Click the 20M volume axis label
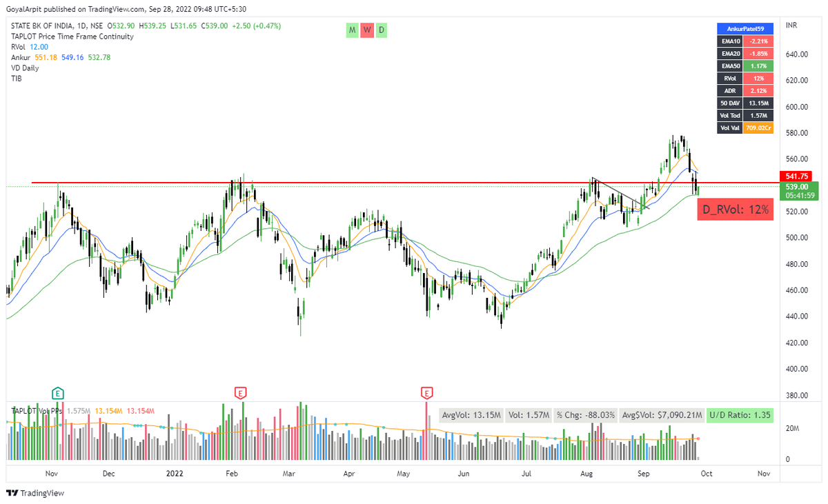 [x=792, y=428]
